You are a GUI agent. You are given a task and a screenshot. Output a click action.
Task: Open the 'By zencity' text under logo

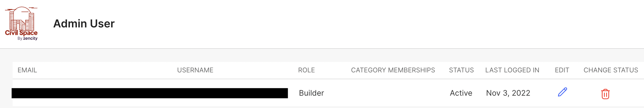coord(27,38)
